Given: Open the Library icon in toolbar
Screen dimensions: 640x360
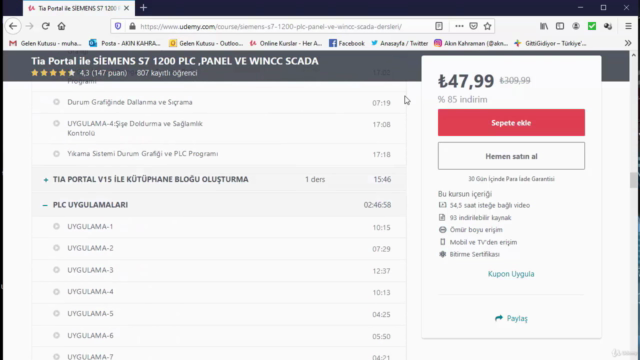Looking at the screenshot, I should click(544, 26).
